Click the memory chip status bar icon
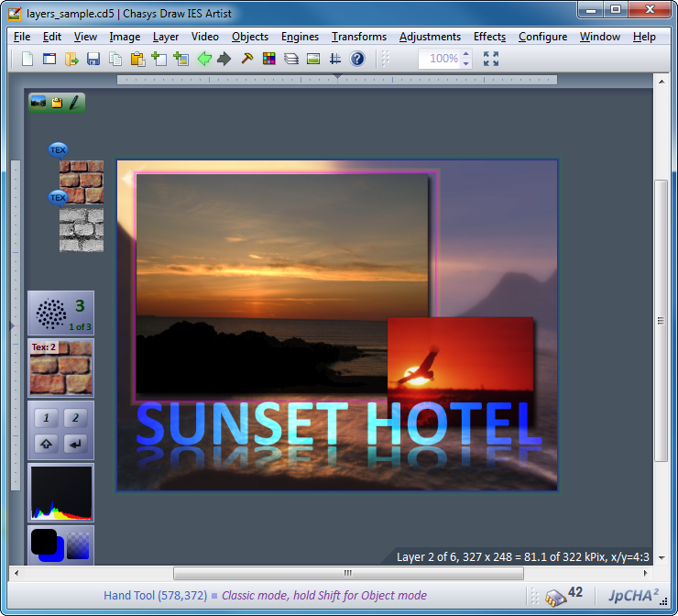Screen dimensions: 678x616 pyautogui.click(x=554, y=597)
